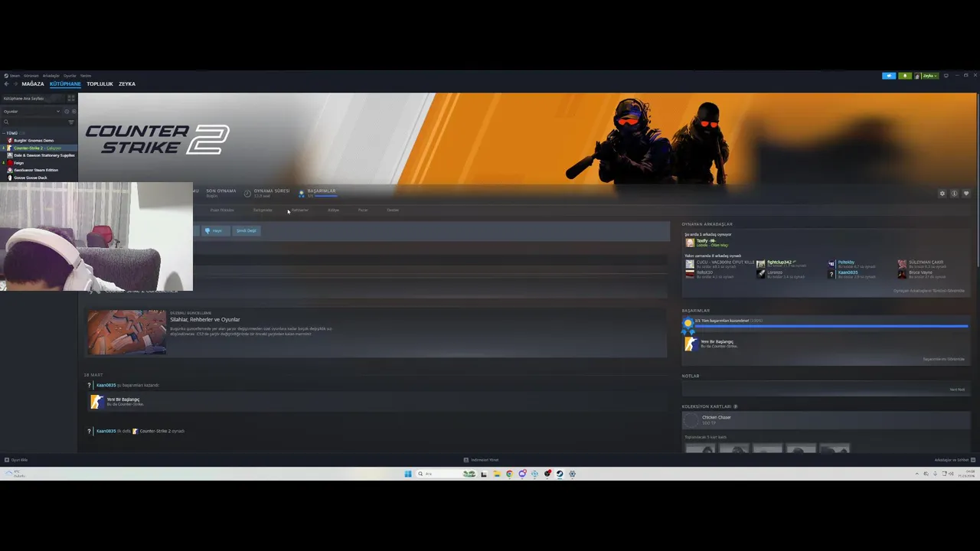Select Burglin' Gnomes Demo in library

(34, 140)
